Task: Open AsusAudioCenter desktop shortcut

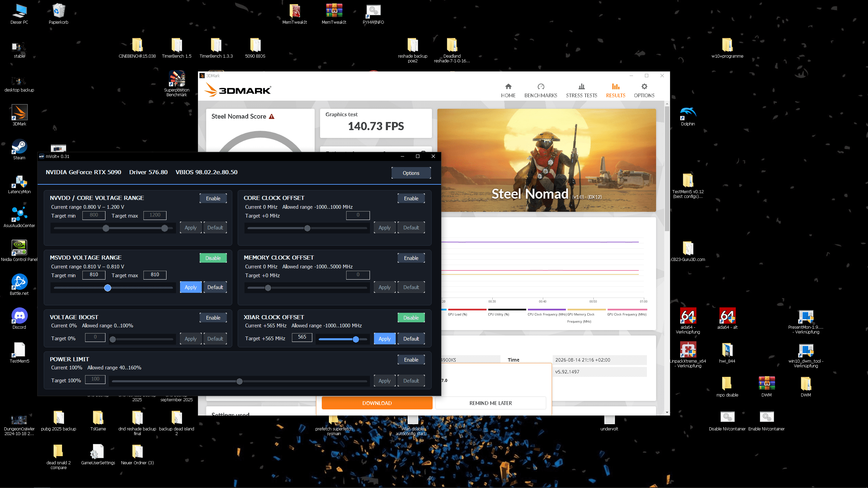Action: (19, 217)
